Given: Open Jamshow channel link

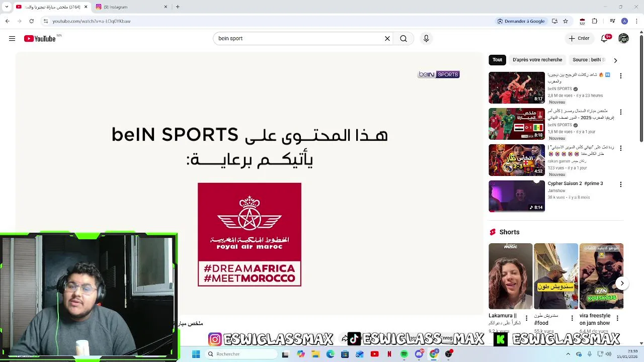Looking at the screenshot, I should [556, 191].
